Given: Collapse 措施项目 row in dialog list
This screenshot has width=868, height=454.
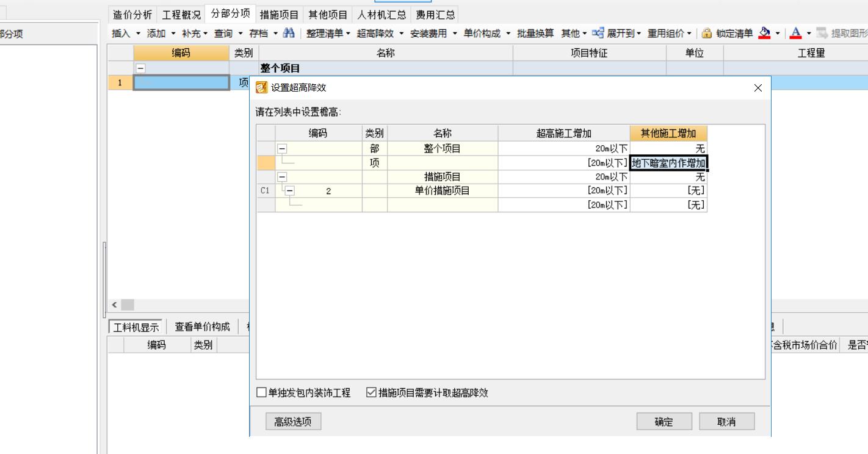Looking at the screenshot, I should click(x=282, y=176).
